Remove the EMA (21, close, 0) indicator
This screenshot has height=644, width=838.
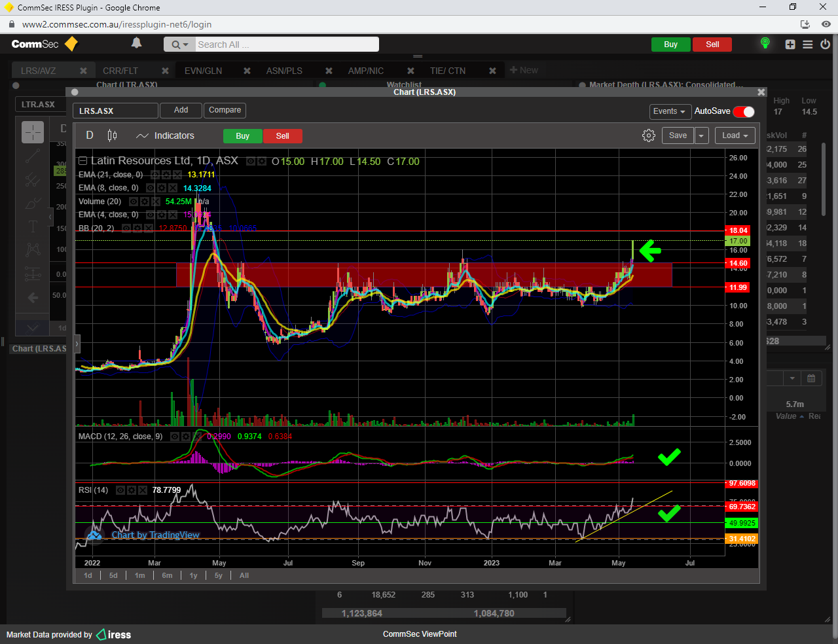point(177,175)
